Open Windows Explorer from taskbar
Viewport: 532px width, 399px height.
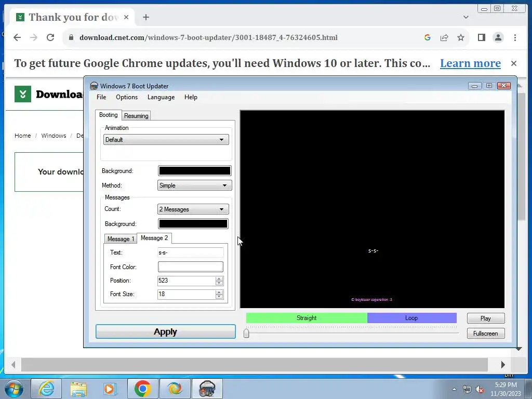click(x=78, y=389)
